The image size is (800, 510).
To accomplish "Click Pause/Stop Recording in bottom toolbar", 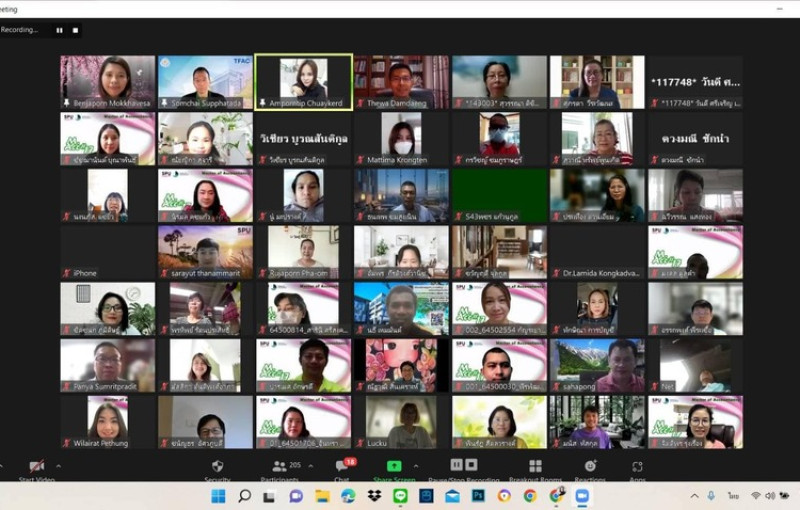I will point(463,466).
